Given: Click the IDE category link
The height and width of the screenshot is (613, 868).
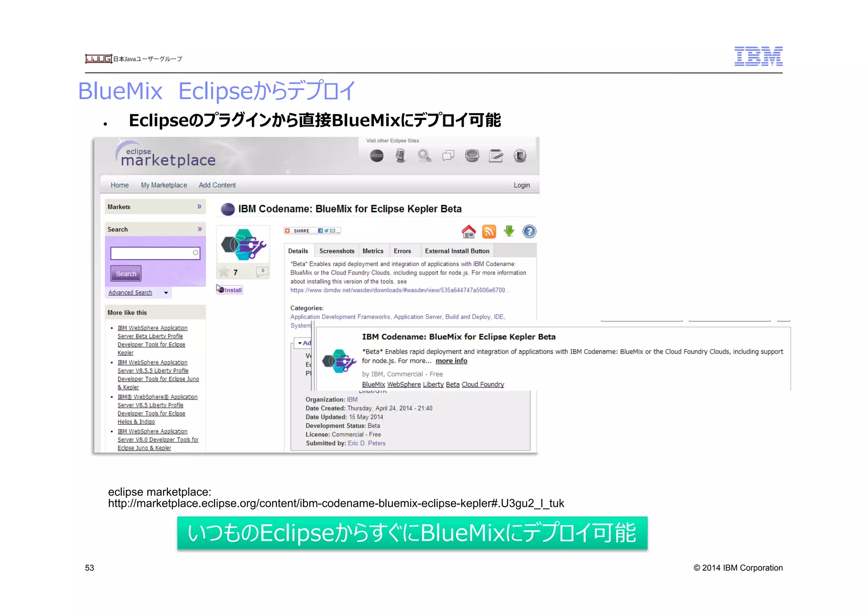Looking at the screenshot, I should coord(499,317).
